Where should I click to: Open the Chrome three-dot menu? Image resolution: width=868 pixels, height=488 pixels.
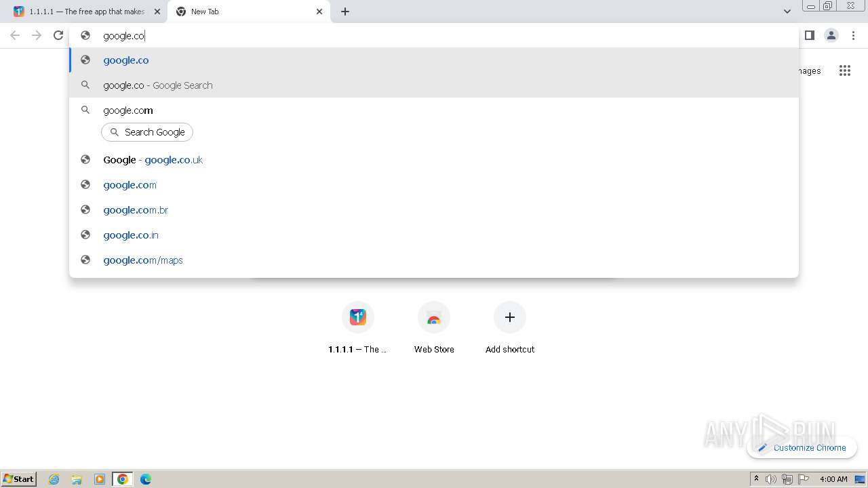[x=853, y=35]
